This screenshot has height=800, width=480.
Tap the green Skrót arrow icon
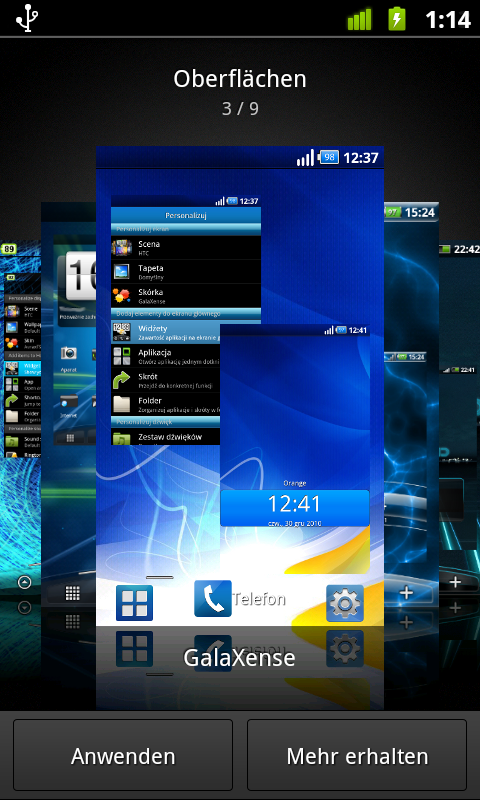(x=122, y=381)
